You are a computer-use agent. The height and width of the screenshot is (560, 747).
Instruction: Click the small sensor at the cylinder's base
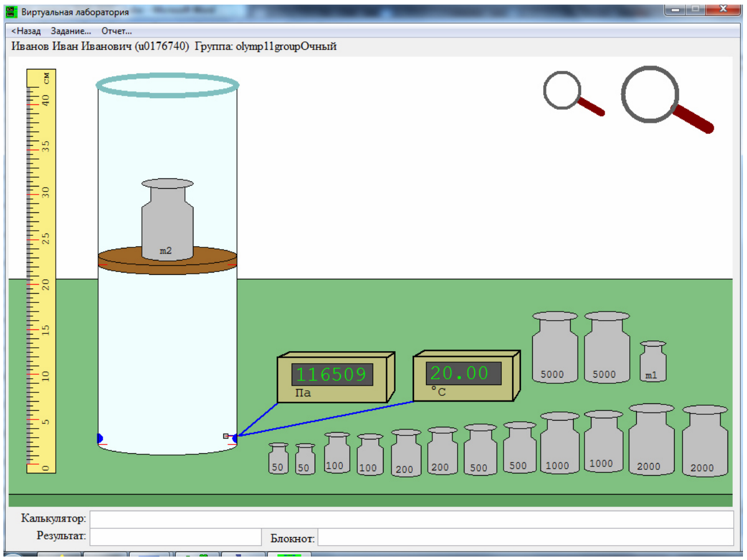pos(226,436)
